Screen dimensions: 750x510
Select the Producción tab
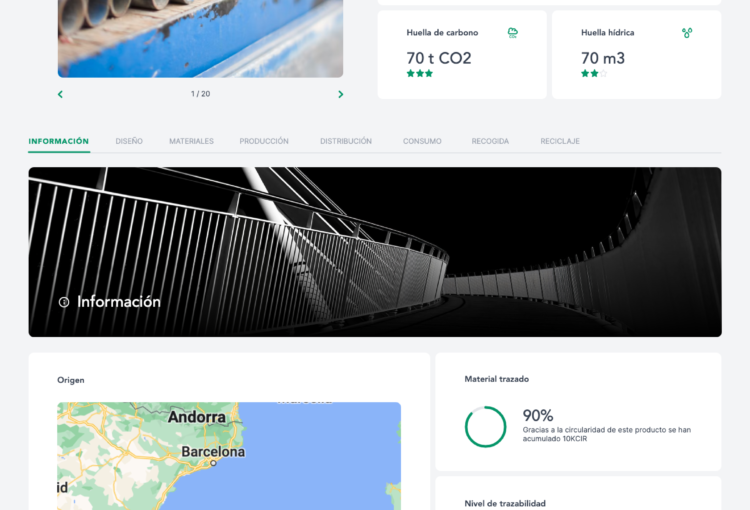tap(264, 141)
